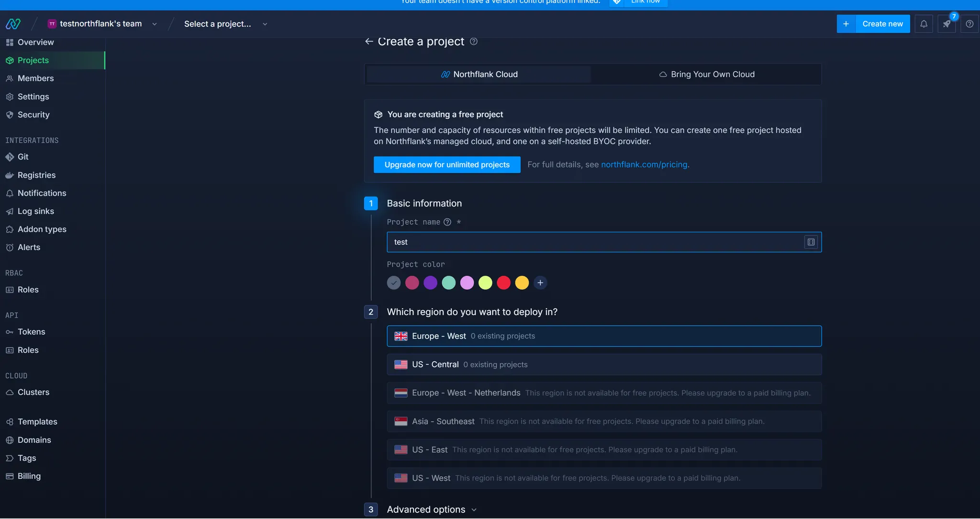Click the Overview grid icon in sidebar
This screenshot has height=519, width=980.
[10, 42]
